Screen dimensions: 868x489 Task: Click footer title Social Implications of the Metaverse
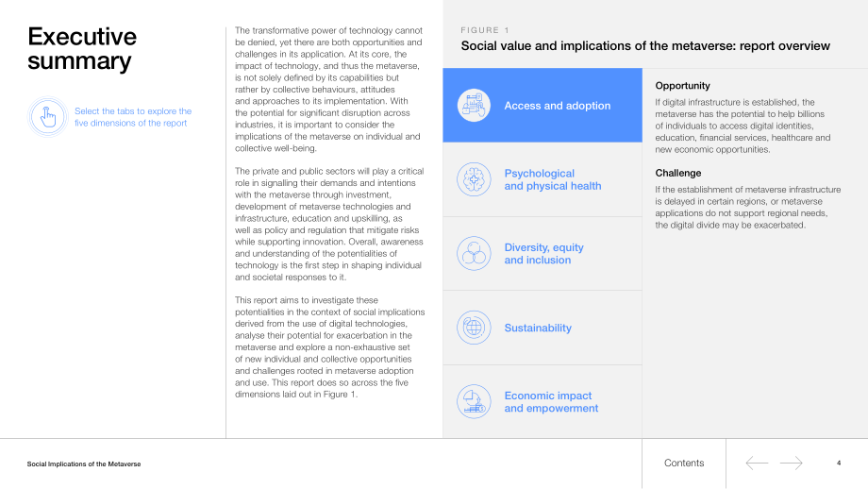coord(84,464)
